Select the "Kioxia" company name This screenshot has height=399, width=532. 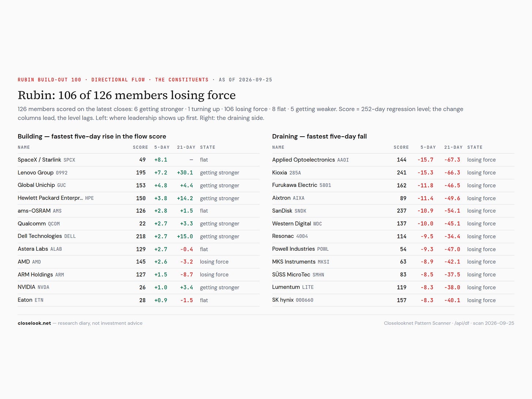[280, 172]
